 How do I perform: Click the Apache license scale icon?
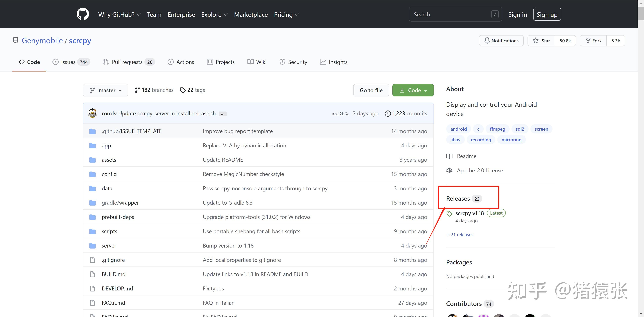[449, 170]
